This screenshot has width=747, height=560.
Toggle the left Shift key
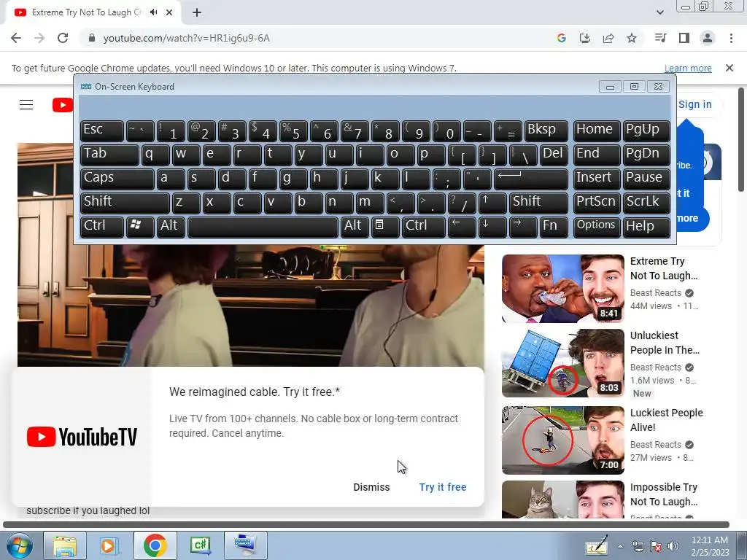pos(125,202)
